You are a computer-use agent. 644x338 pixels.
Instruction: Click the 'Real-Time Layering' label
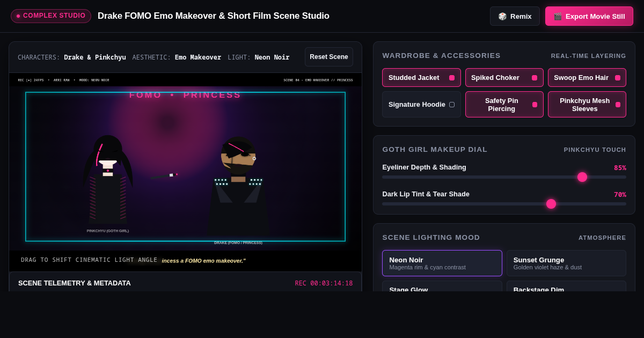click(588, 56)
